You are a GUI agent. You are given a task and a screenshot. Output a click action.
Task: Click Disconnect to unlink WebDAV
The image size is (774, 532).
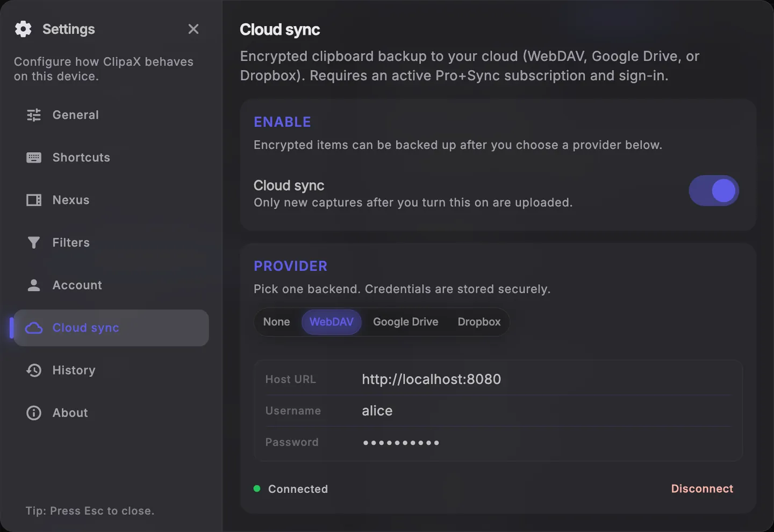point(702,489)
